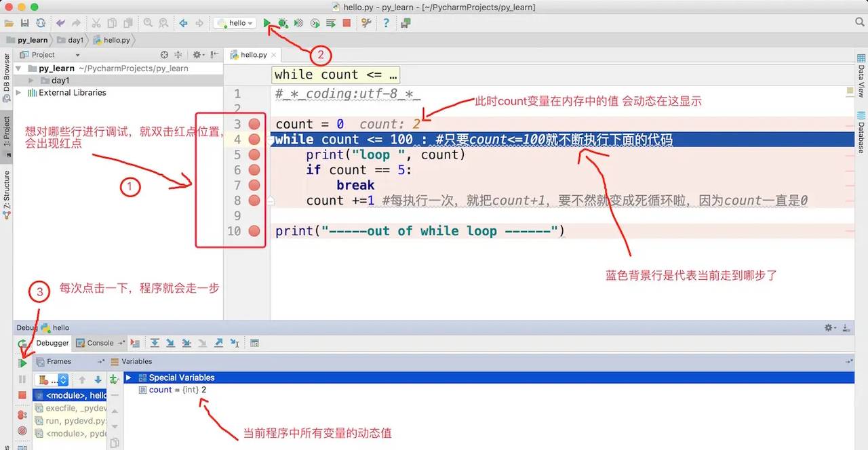Expand the day1 folder in the Project tree
The height and width of the screenshot is (450, 868).
(31, 80)
